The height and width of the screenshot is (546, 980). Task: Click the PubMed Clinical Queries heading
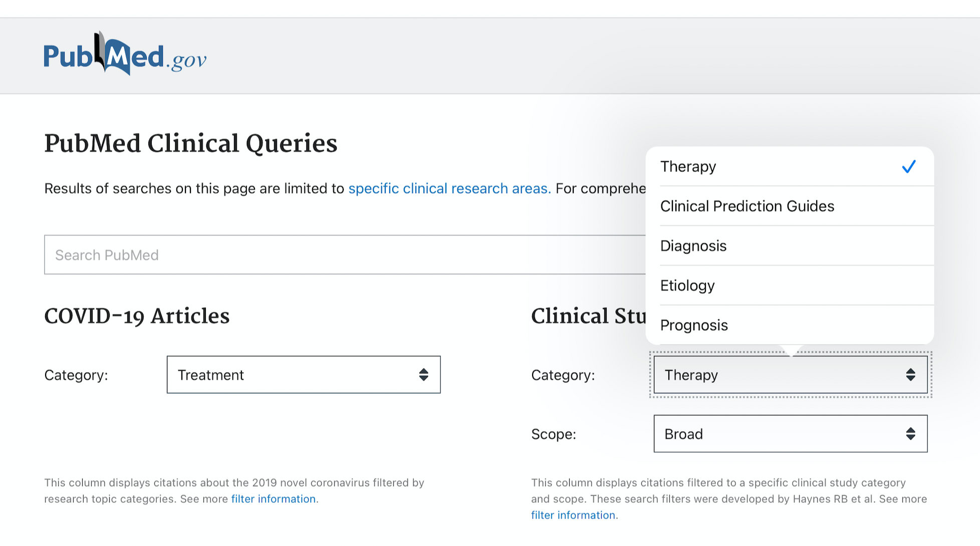tap(191, 143)
